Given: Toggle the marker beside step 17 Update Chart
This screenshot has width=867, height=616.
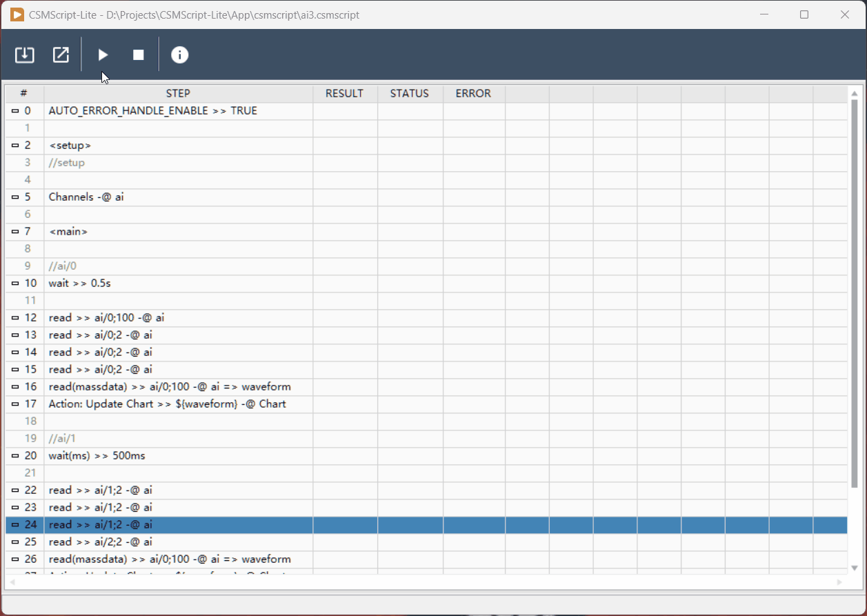Looking at the screenshot, I should 14,404.
